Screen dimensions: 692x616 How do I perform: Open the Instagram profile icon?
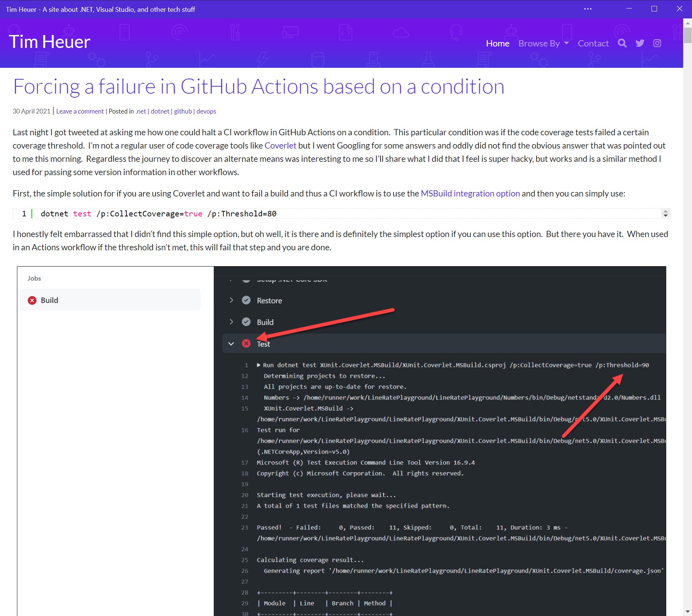[657, 43]
